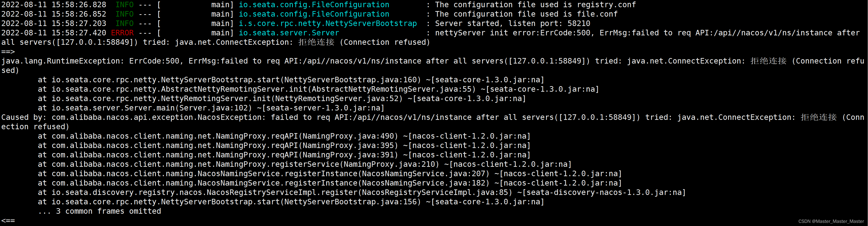Click 'Server started, listen port: 58210'
Viewport: 868px width, 226px height.
point(512,24)
